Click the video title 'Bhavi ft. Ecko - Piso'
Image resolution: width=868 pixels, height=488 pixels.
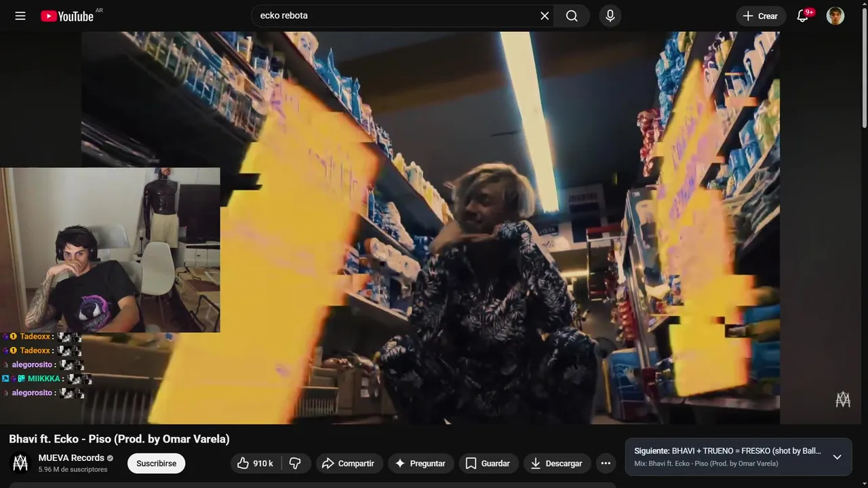tap(119, 439)
